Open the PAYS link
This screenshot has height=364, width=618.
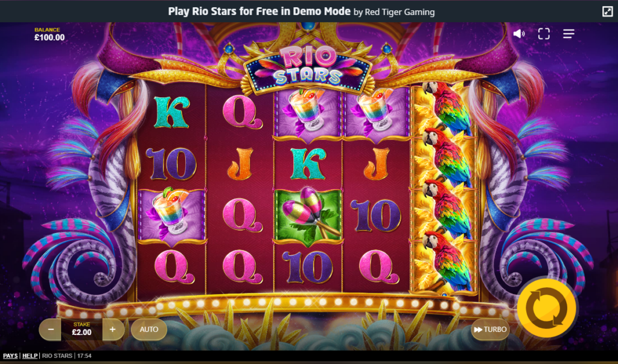[10, 356]
